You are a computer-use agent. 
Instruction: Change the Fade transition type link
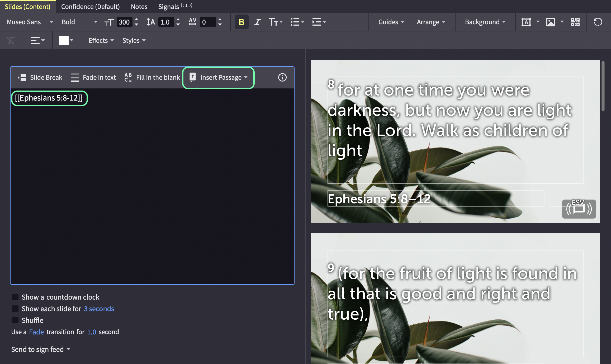tap(36, 332)
